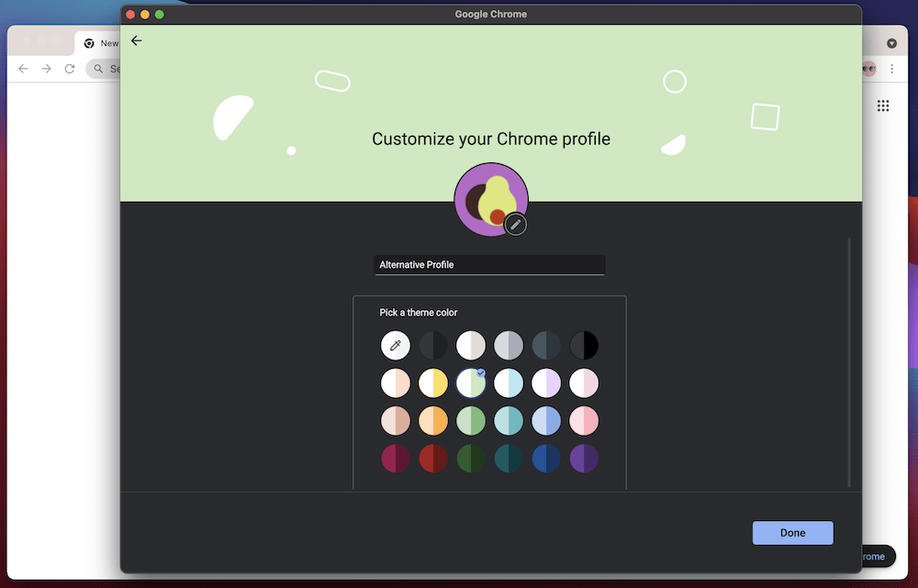Click the profile avatar in the browser toolbar
Viewport: 918px width, 588px height.
coord(867,68)
